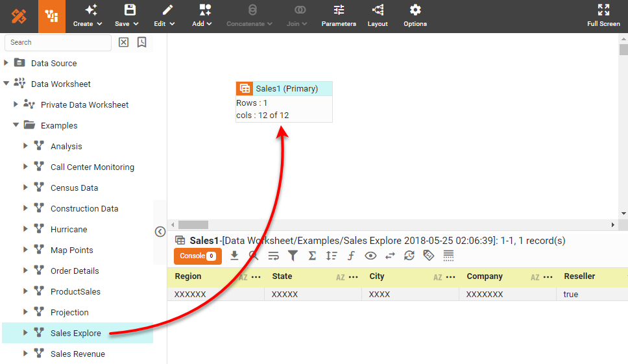628x364 pixels.
Task: Click the asset Search input field
Action: pos(58,42)
